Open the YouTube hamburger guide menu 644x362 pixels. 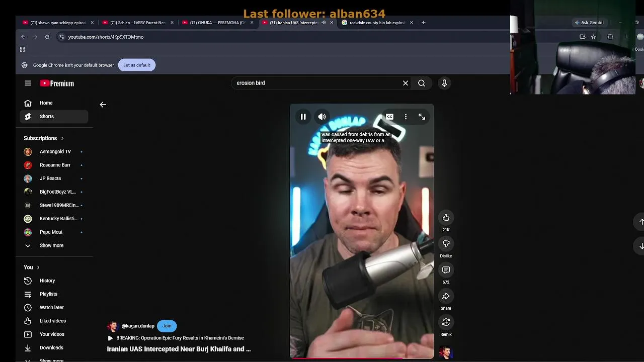(28, 83)
